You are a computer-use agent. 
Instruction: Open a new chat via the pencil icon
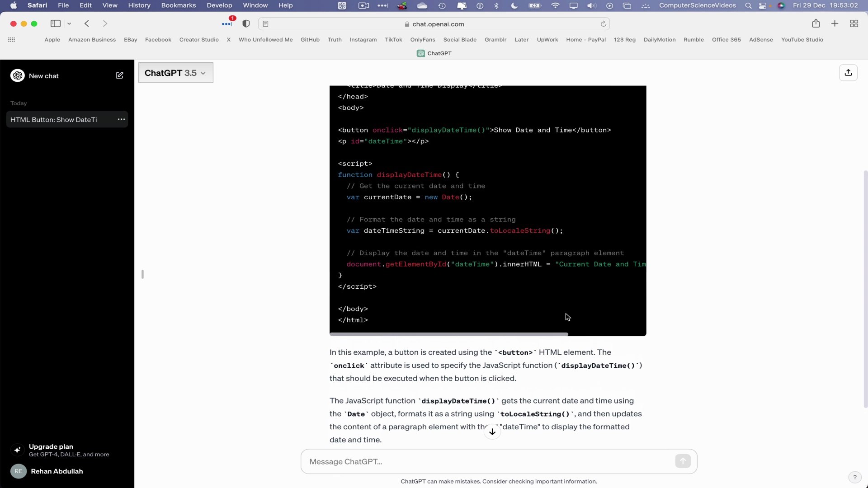tap(119, 75)
